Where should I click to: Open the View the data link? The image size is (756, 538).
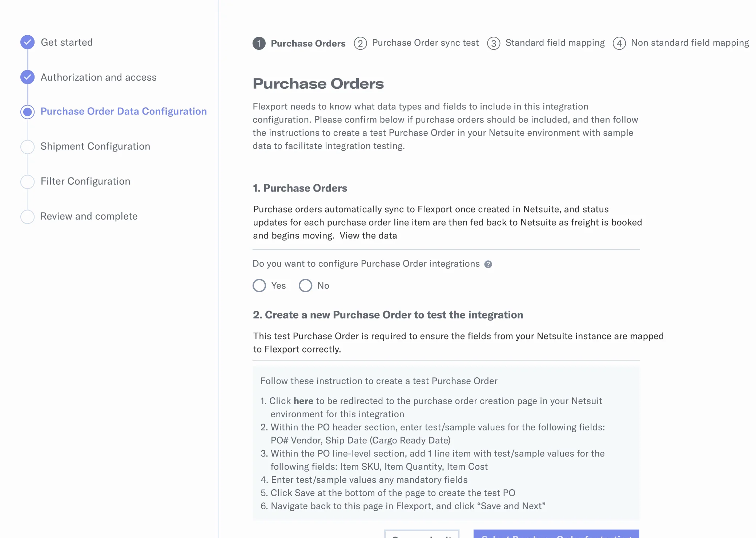coord(368,236)
